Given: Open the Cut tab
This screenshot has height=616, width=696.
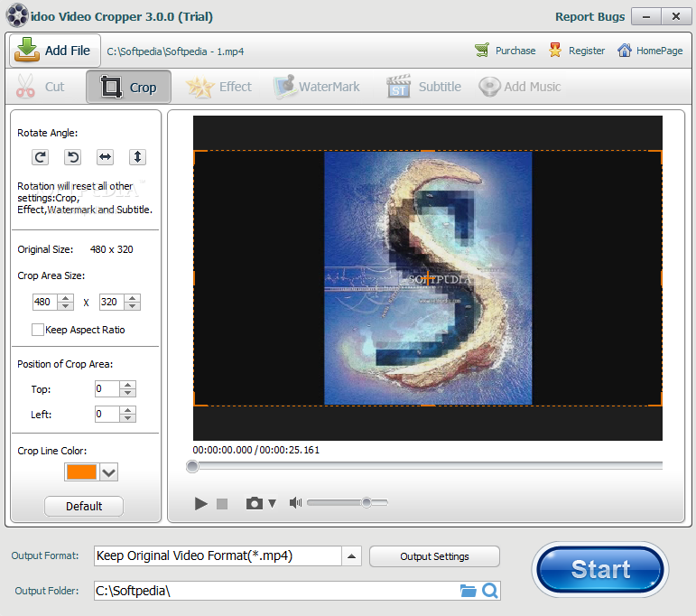Looking at the screenshot, I should click(x=42, y=87).
